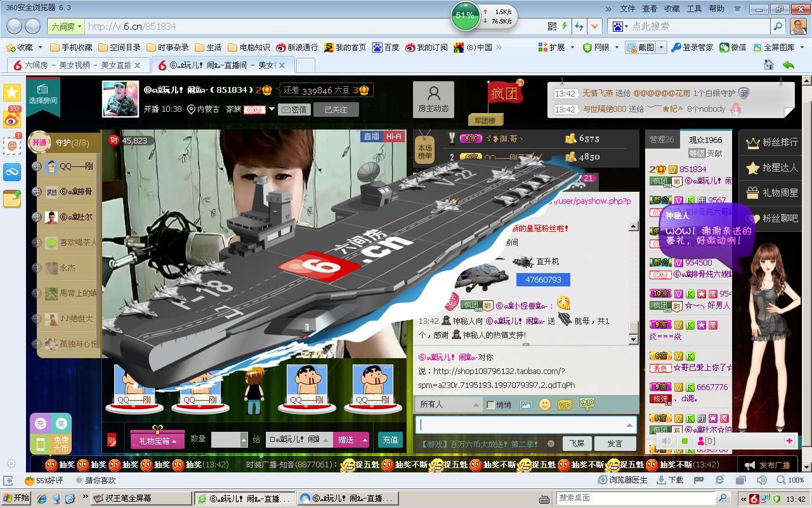Screen dimensions: 812x508
Task: Toggle the browser sound status icon
Action: (x=761, y=480)
